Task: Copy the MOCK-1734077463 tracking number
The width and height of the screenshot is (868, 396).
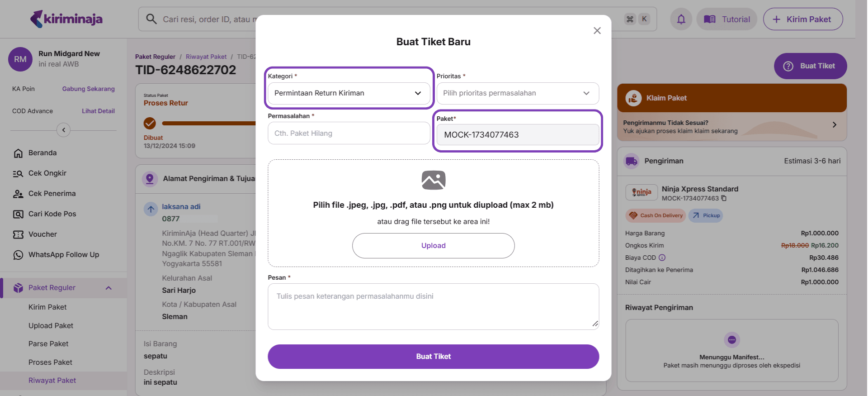Action: coord(724,198)
